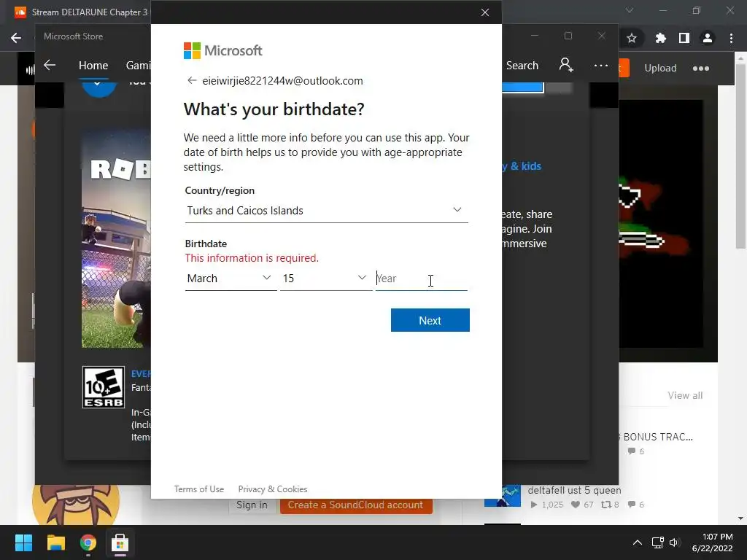Image resolution: width=747 pixels, height=560 pixels.
Task: Switch to Microsoft Store in taskbar
Action: (120, 542)
